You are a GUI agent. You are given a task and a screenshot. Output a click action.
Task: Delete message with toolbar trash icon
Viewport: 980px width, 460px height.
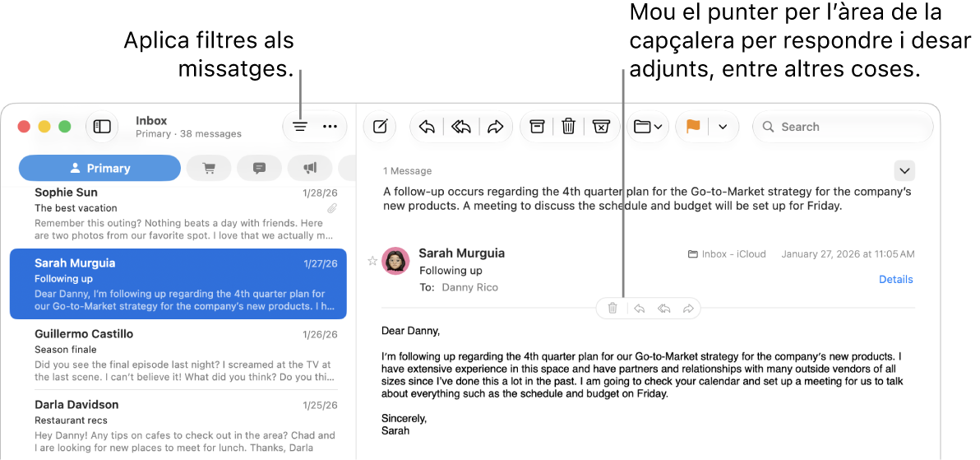pyautogui.click(x=568, y=127)
